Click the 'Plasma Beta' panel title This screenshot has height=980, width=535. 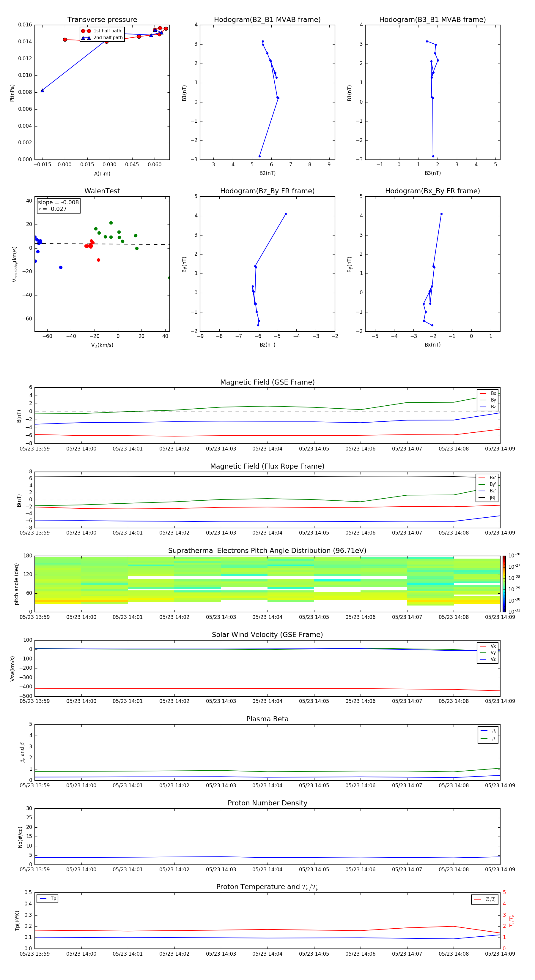point(267,719)
